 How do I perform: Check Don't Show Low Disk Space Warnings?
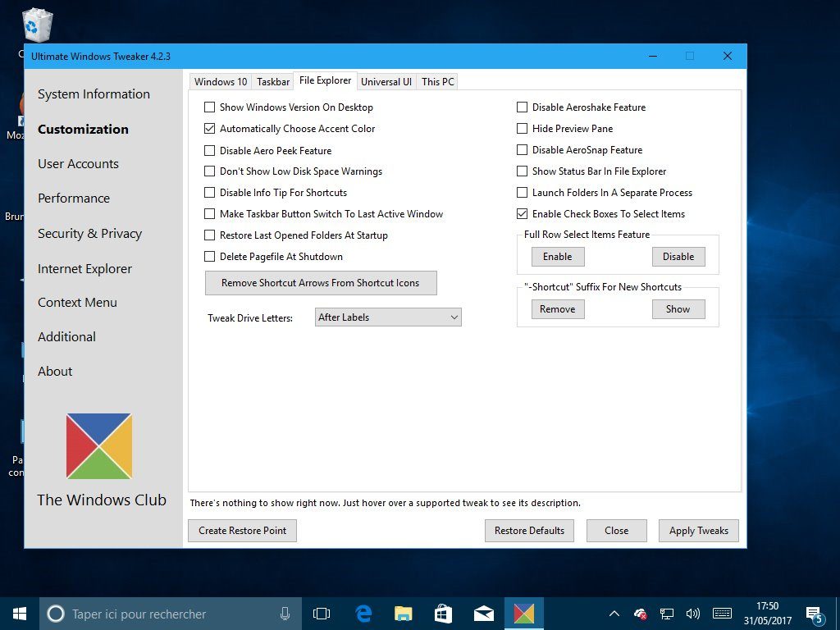(x=209, y=171)
